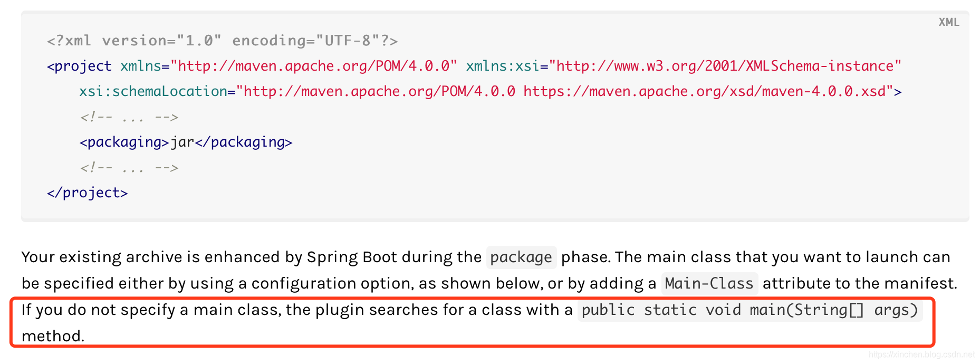Click the second XML comment placeholder line

pos(129,168)
